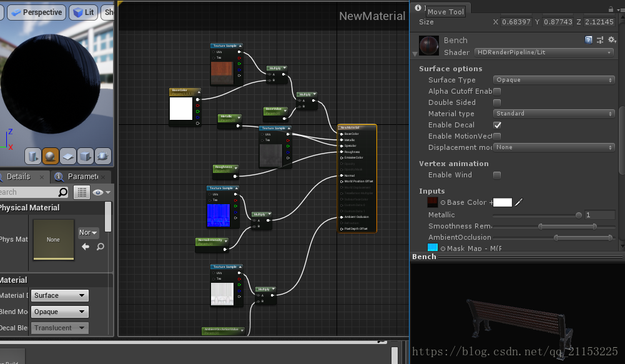
Task: Open the Phys Mat None asset dropdown
Action: click(x=88, y=232)
